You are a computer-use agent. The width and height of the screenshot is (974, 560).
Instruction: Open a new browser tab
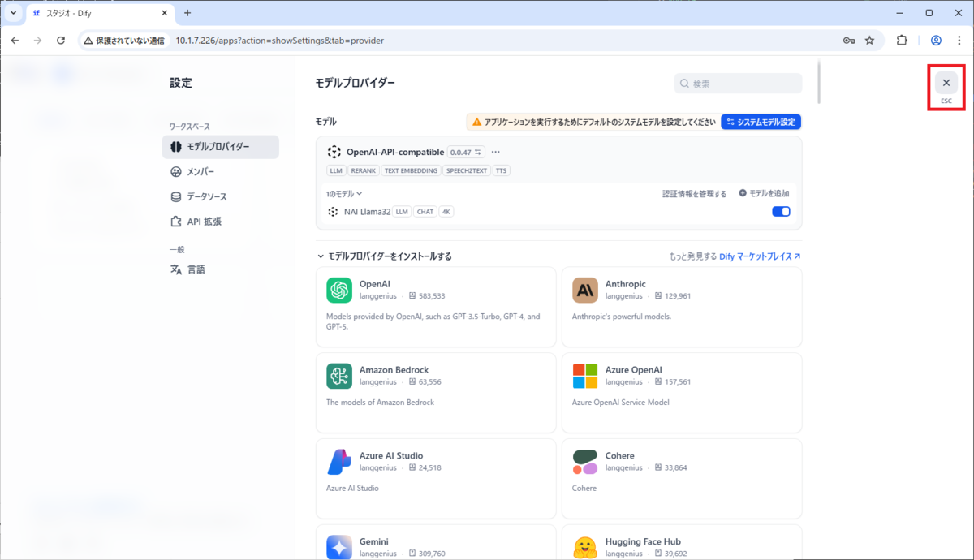pyautogui.click(x=187, y=13)
